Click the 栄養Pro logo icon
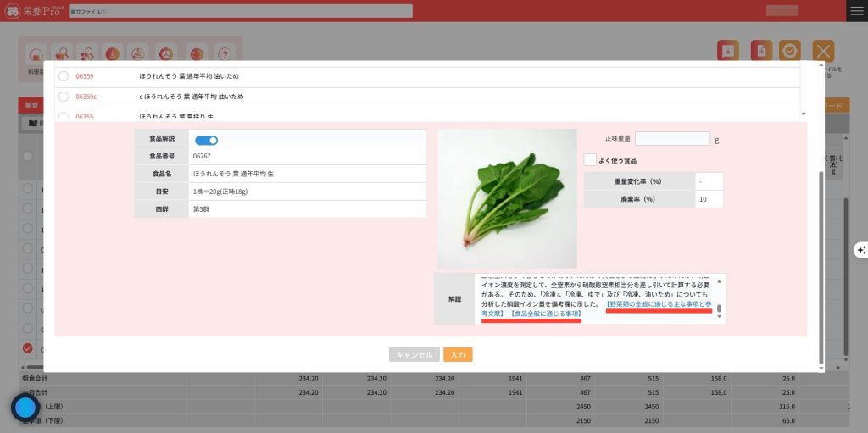This screenshot has height=433, width=868. pos(12,11)
